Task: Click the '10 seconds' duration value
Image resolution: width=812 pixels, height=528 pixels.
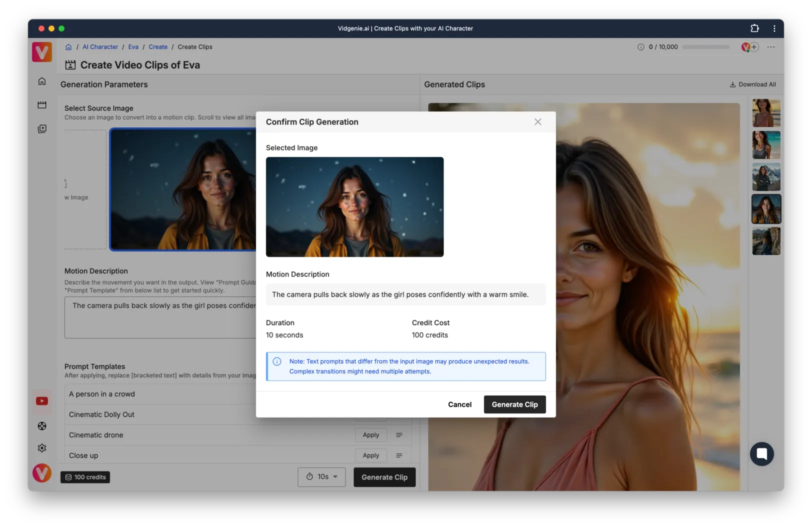Action: point(284,335)
